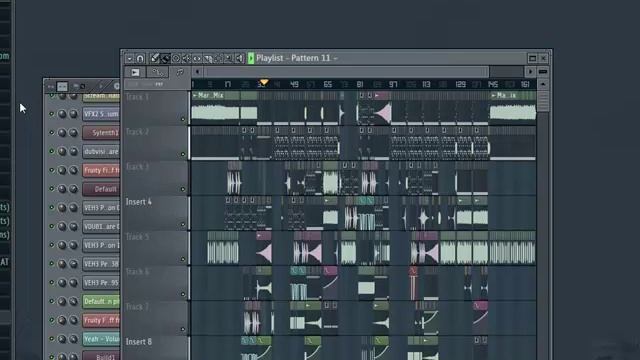Select the Mute tool in Playlist toolbar

[x=187, y=59]
